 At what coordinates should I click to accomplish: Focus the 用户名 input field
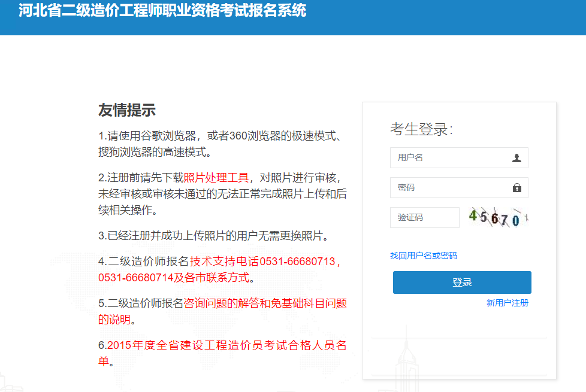click(x=459, y=157)
